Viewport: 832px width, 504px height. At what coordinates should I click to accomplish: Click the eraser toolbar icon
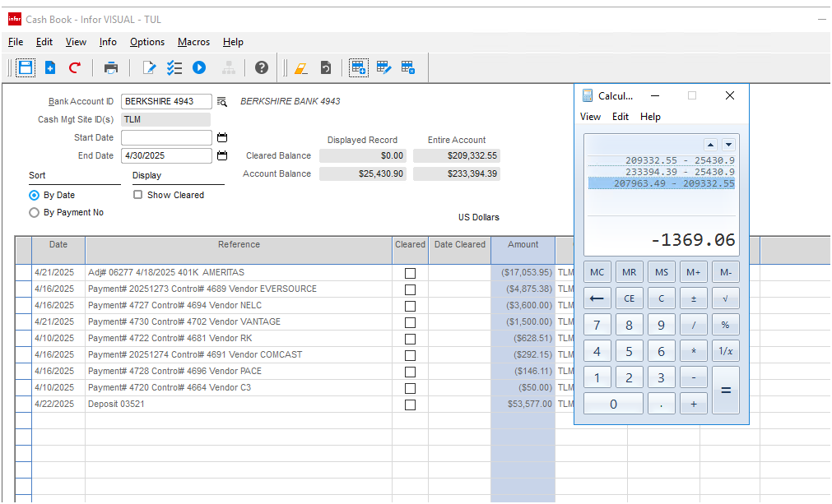click(x=300, y=68)
